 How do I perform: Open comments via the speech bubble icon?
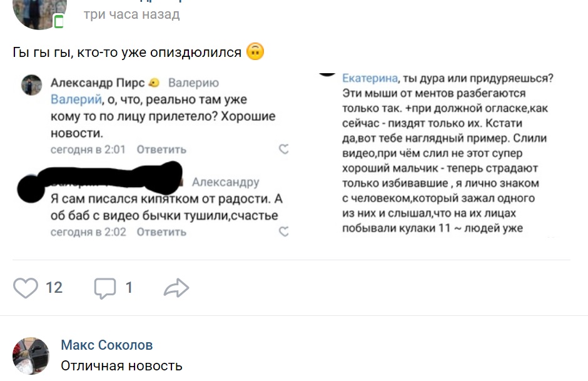point(105,288)
